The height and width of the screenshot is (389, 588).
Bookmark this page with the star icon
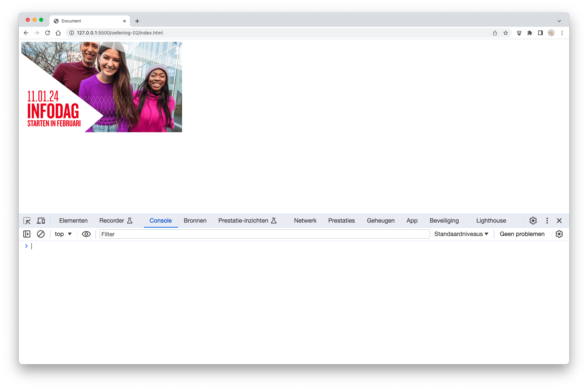point(506,33)
